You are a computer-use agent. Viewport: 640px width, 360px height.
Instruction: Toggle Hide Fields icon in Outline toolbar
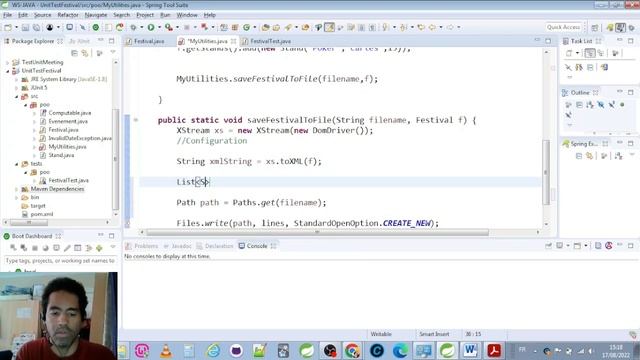pyautogui.click(x=601, y=105)
